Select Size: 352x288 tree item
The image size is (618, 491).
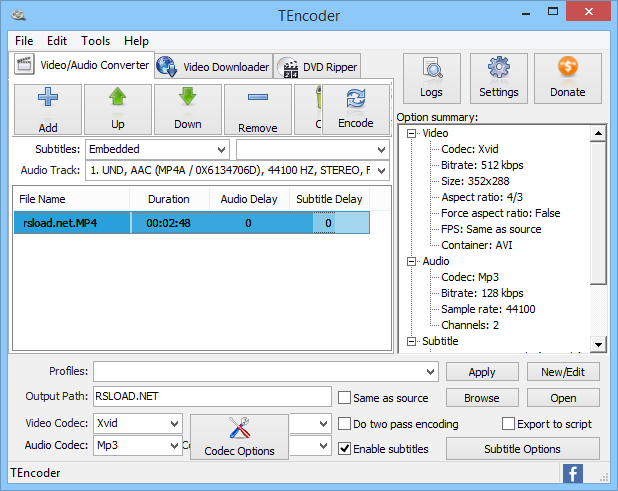[x=475, y=181]
